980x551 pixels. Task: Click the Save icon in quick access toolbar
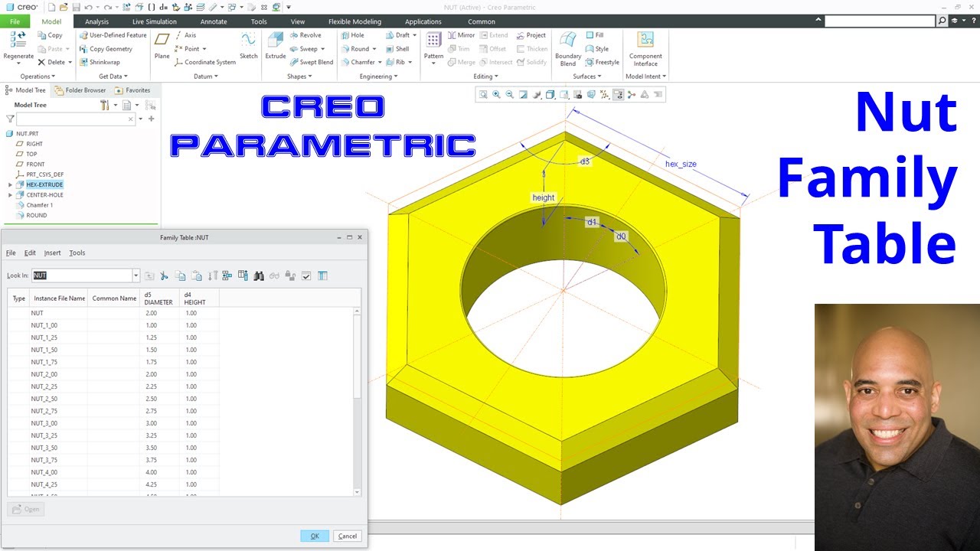pyautogui.click(x=76, y=7)
